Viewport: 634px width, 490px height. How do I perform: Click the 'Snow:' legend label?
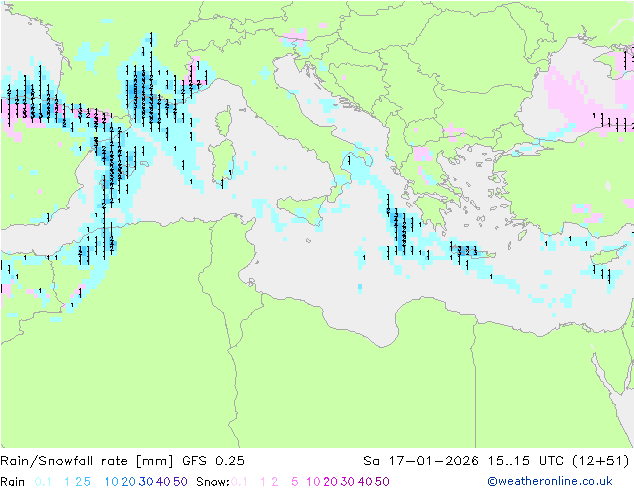(213, 482)
